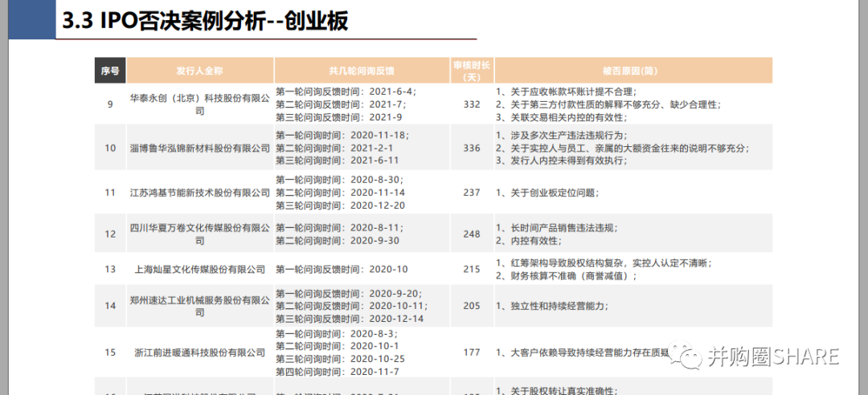Image resolution: width=868 pixels, height=395 pixels.
Task: Click the review duration value 177
Action: click(472, 352)
